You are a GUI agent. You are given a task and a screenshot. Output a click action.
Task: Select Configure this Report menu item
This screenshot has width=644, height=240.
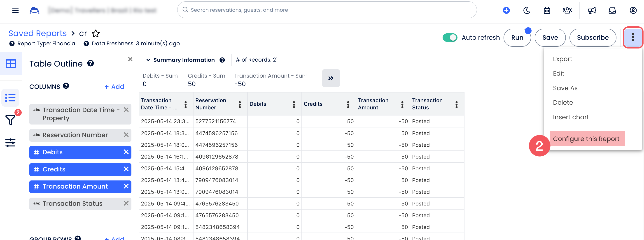click(586, 138)
